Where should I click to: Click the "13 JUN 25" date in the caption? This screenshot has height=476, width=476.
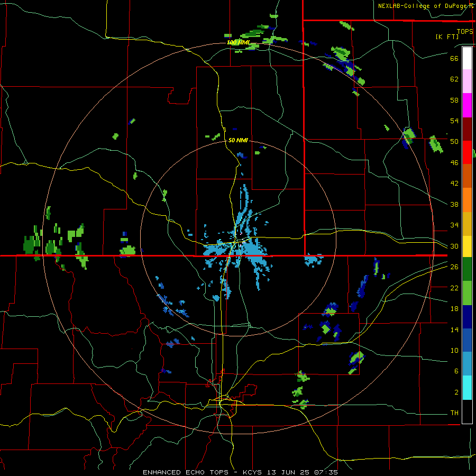coord(288,472)
